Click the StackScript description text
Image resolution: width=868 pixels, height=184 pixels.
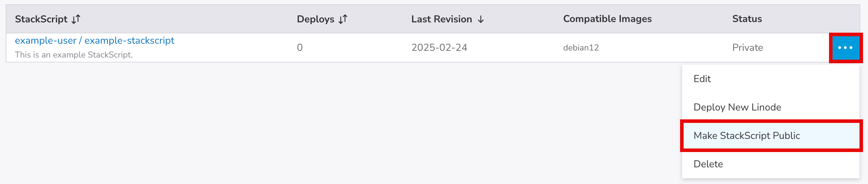[74, 55]
